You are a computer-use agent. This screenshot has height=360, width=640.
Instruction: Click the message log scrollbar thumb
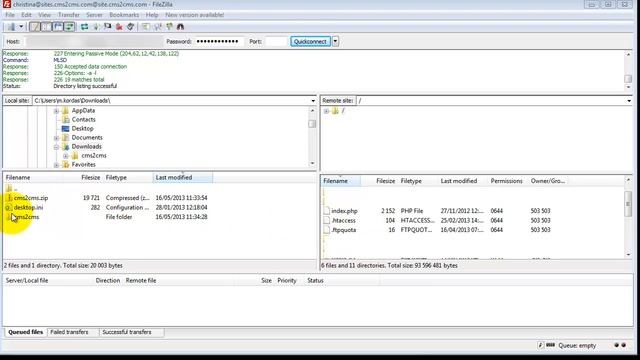(x=628, y=78)
